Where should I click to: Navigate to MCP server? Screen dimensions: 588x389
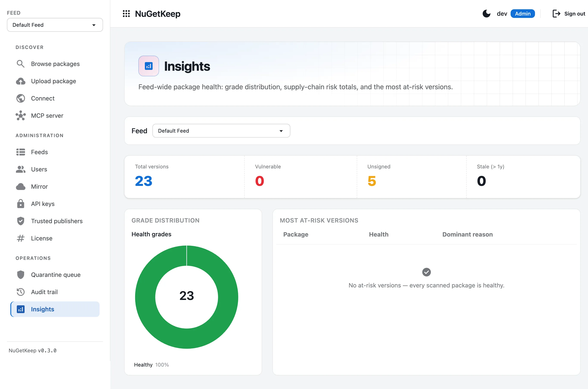[55, 116]
